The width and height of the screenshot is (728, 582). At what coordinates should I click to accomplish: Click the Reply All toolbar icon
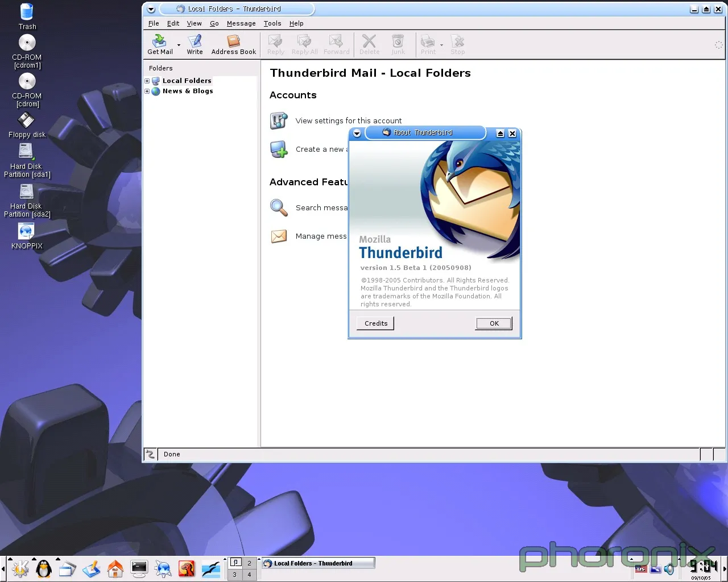305,44
